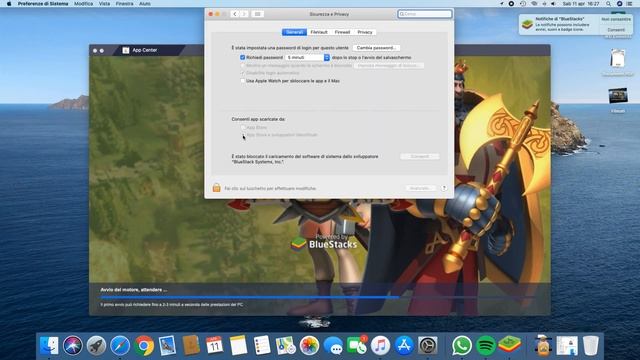The height and width of the screenshot is (360, 640).
Task: Open FaceTime with badge in Dock
Action: coord(357,346)
